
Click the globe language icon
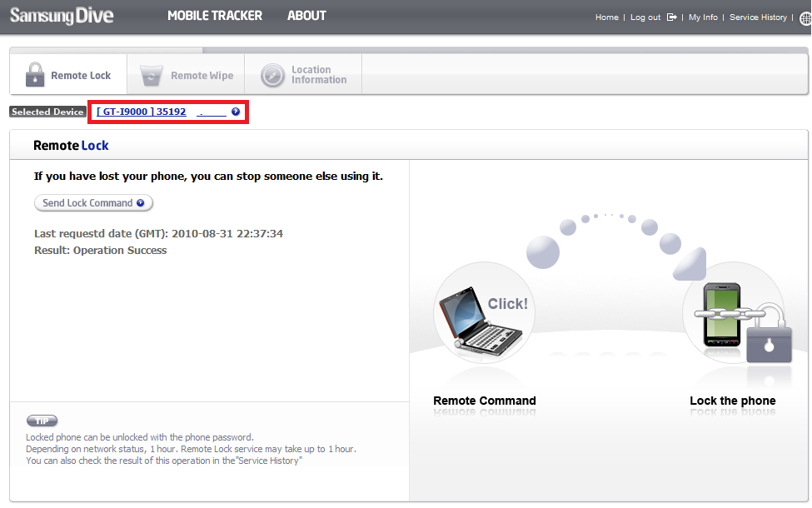pos(805,18)
